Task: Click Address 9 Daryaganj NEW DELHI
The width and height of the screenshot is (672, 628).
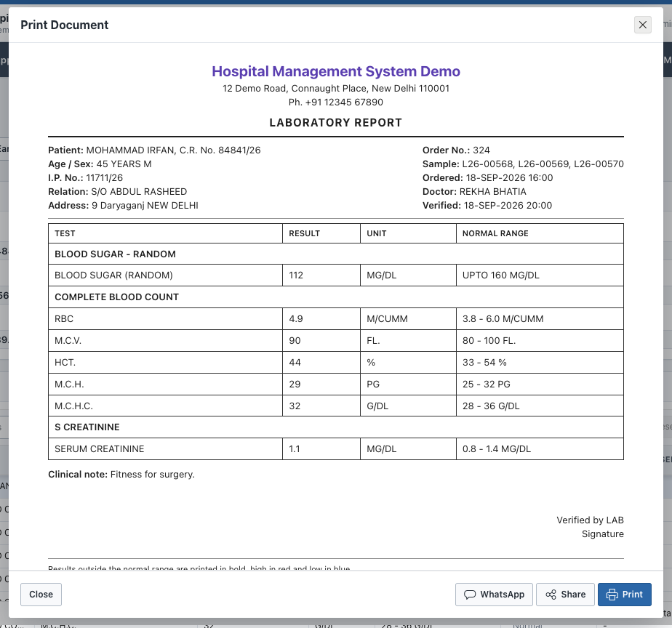Action: [x=123, y=205]
